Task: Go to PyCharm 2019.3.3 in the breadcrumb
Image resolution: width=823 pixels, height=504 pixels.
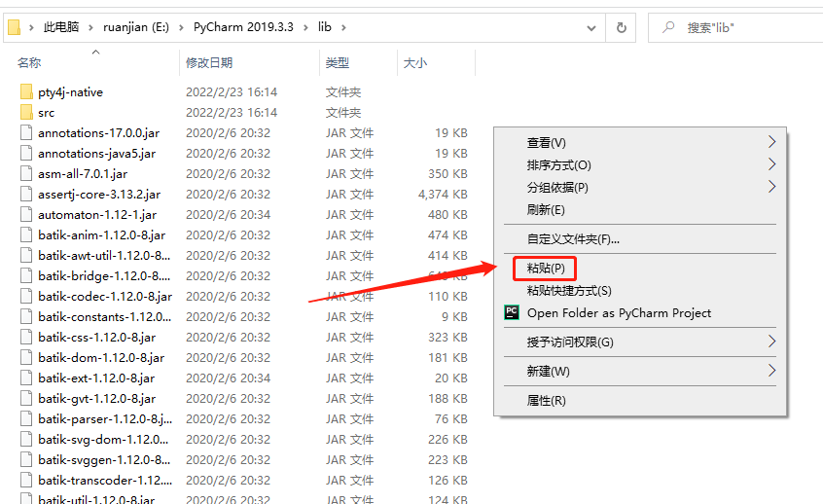Action: click(x=243, y=27)
